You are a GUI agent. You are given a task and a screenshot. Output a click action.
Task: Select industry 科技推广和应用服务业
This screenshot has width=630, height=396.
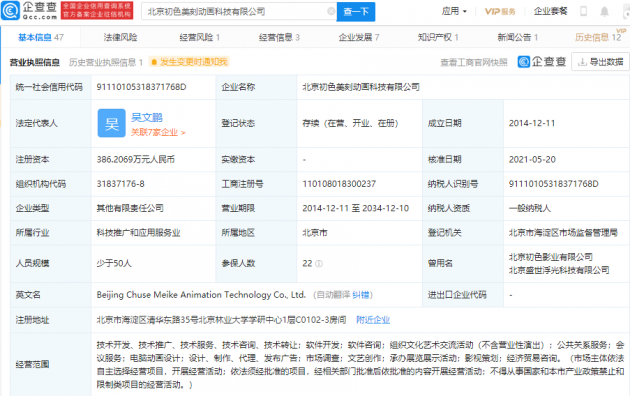tap(139, 233)
